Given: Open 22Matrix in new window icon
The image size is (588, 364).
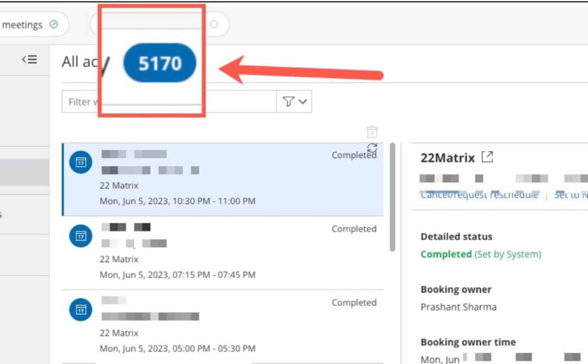Looking at the screenshot, I should pos(487,157).
